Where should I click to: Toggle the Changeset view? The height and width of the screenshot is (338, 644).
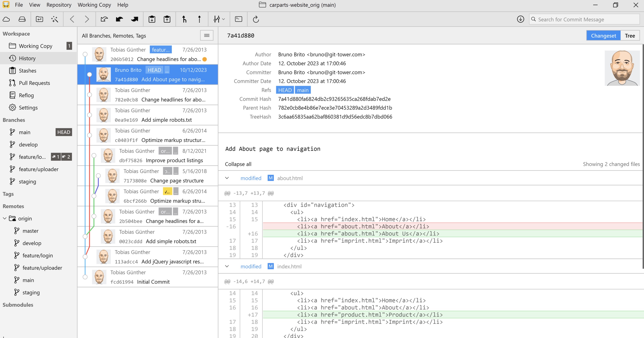click(603, 35)
